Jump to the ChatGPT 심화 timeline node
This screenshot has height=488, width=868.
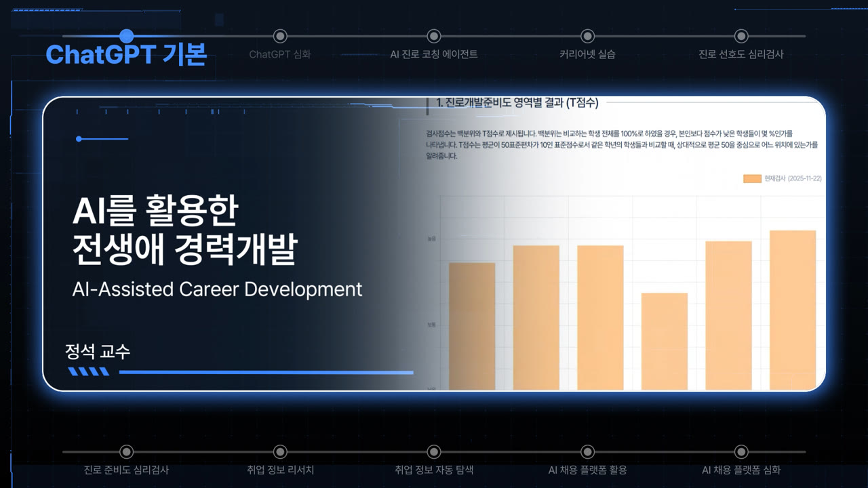[x=280, y=36]
